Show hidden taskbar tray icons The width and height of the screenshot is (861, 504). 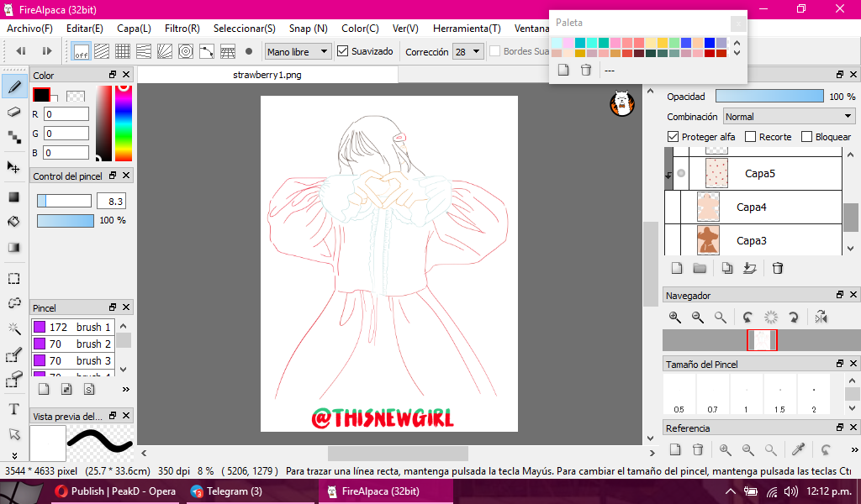pos(731,491)
